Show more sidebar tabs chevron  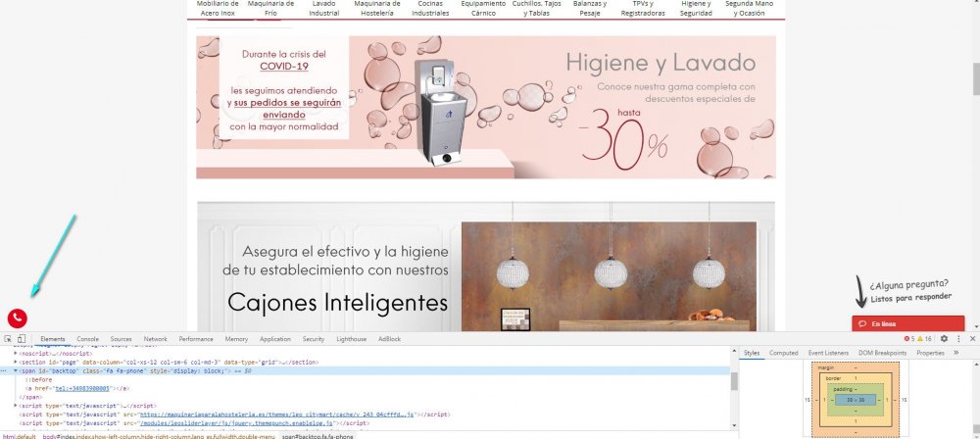(956, 353)
